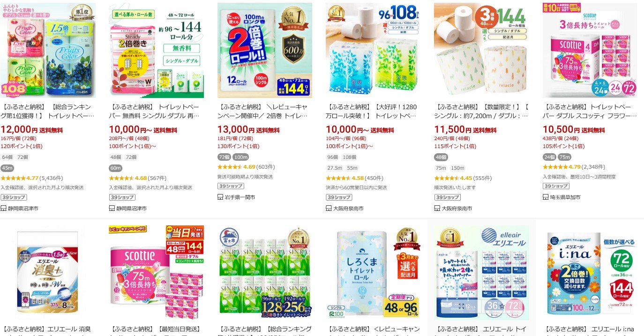Open the 総合ランキング第1位獲得 toilet paper title link

point(48,111)
